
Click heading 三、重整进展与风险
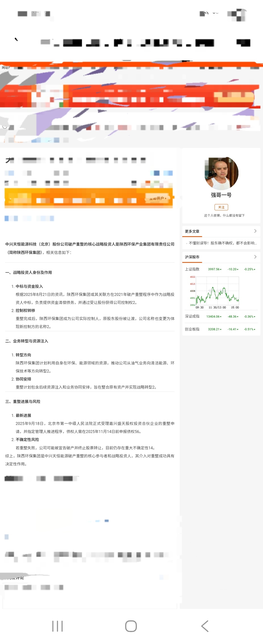pyautogui.click(x=23, y=402)
